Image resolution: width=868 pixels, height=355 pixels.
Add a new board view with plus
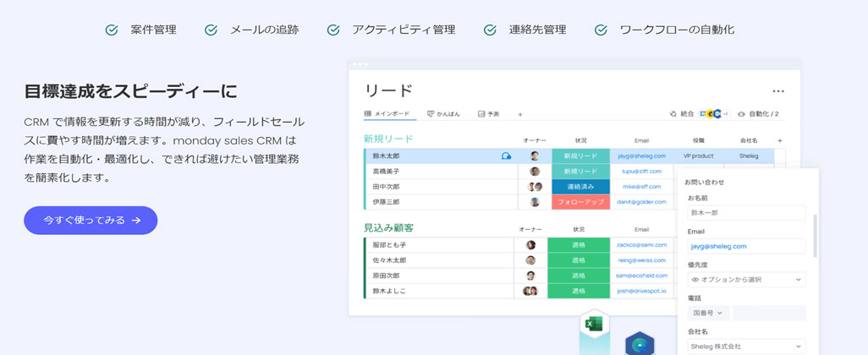point(519,114)
